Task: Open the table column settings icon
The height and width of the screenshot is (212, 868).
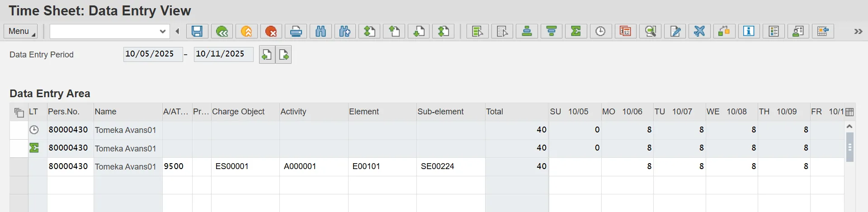Action: [x=849, y=112]
